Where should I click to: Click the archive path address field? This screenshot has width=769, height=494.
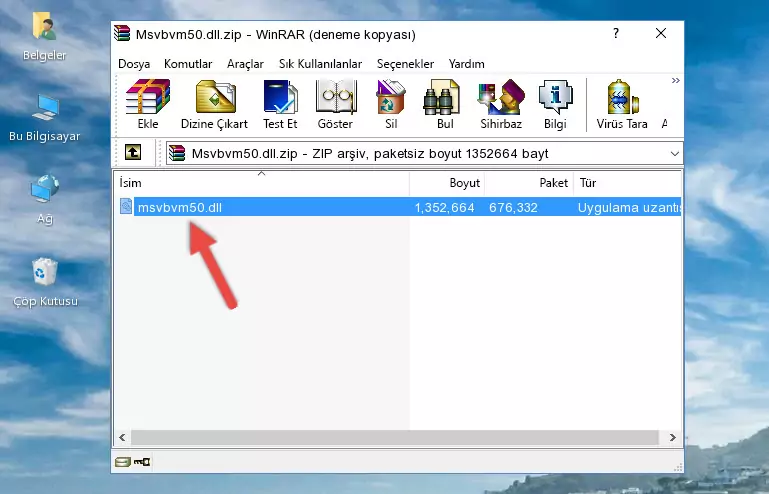pyautogui.click(x=424, y=154)
